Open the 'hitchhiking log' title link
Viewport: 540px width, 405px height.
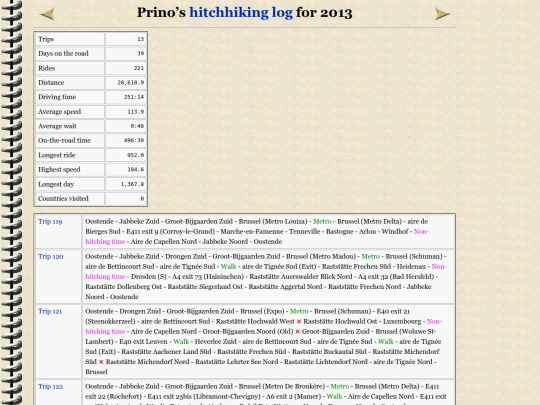coord(241,13)
